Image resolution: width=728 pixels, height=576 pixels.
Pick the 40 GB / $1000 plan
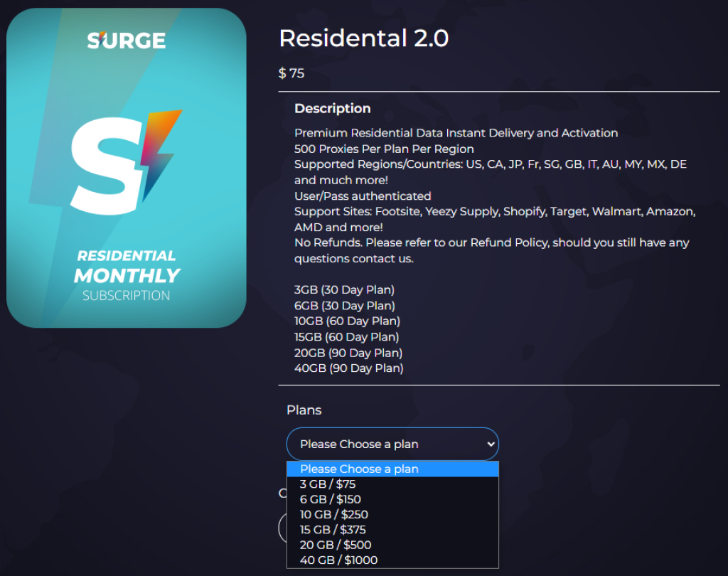coord(338,560)
